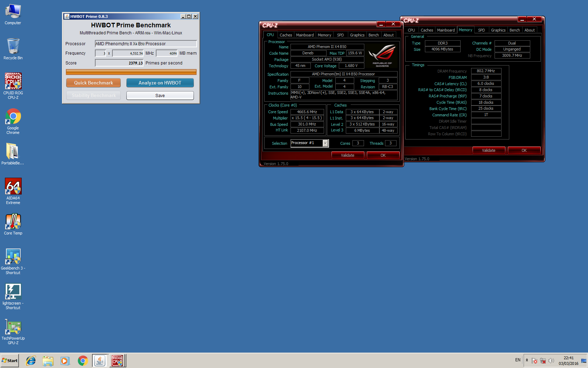
Task: Open Chrome from the taskbar
Action: click(83, 361)
